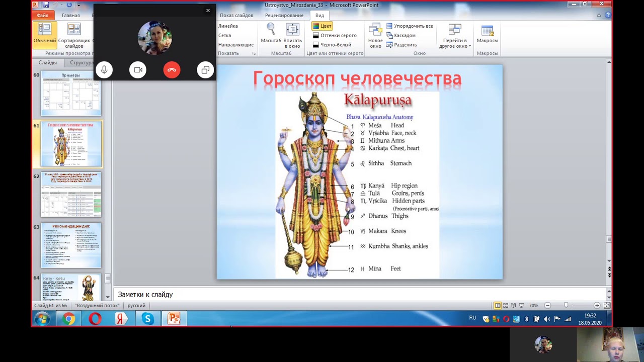Select Черно-белый black and white mode
Image resolution: width=644 pixels, height=362 pixels.
coord(332,45)
